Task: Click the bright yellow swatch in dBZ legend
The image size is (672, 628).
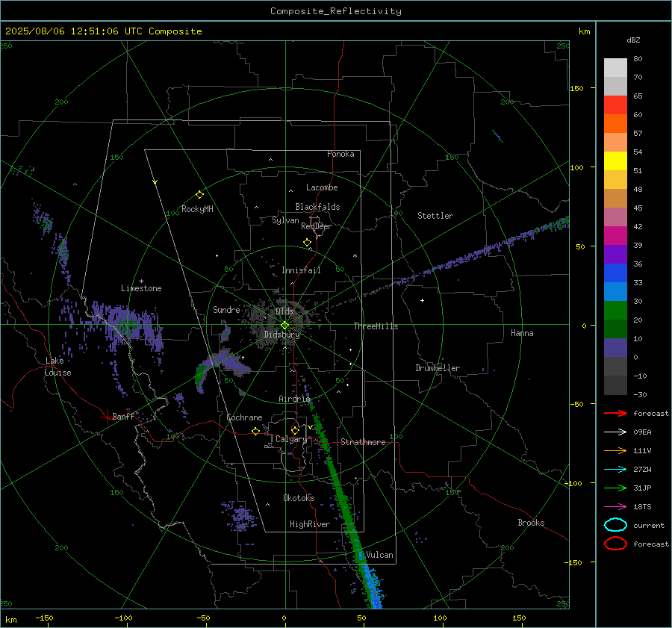Action: pyautogui.click(x=615, y=161)
